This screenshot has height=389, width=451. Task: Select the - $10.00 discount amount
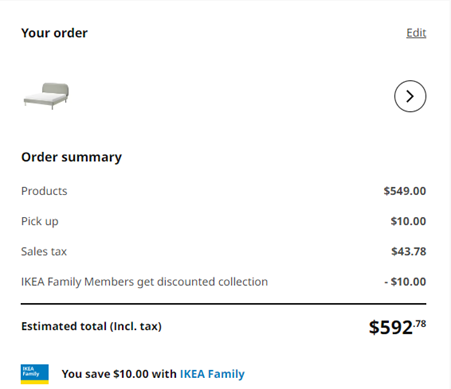pos(405,282)
